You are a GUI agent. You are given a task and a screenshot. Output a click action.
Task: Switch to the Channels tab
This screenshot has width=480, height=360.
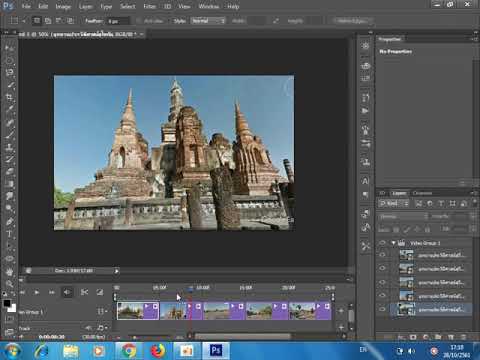(422, 193)
